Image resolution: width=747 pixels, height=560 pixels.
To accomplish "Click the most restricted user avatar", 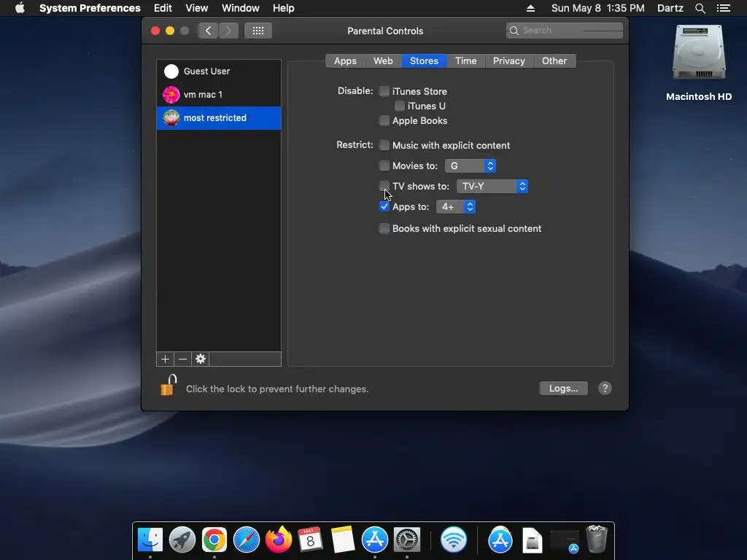I will pyautogui.click(x=171, y=117).
